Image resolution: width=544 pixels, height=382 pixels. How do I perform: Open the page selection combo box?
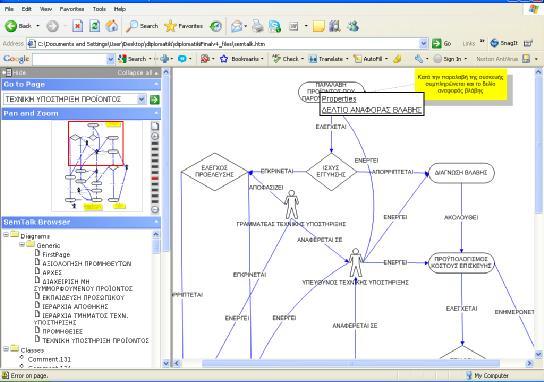[75, 99]
